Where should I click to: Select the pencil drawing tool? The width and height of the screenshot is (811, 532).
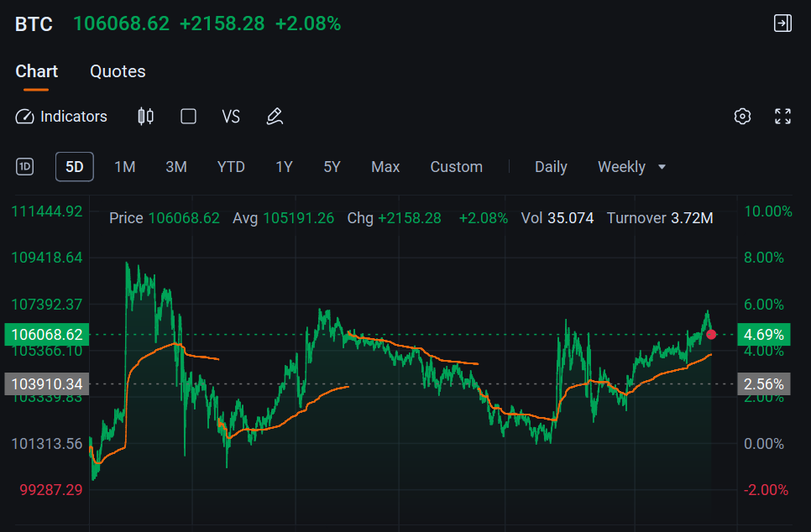click(x=275, y=117)
